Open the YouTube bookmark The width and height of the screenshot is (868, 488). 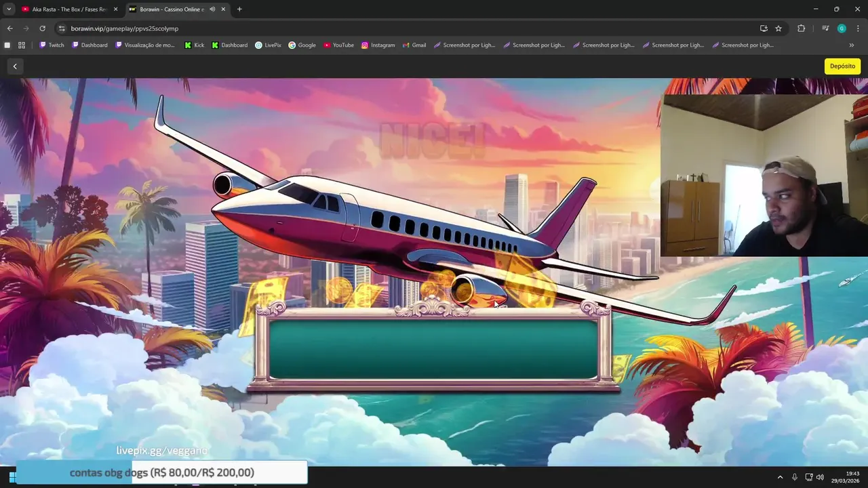click(338, 45)
